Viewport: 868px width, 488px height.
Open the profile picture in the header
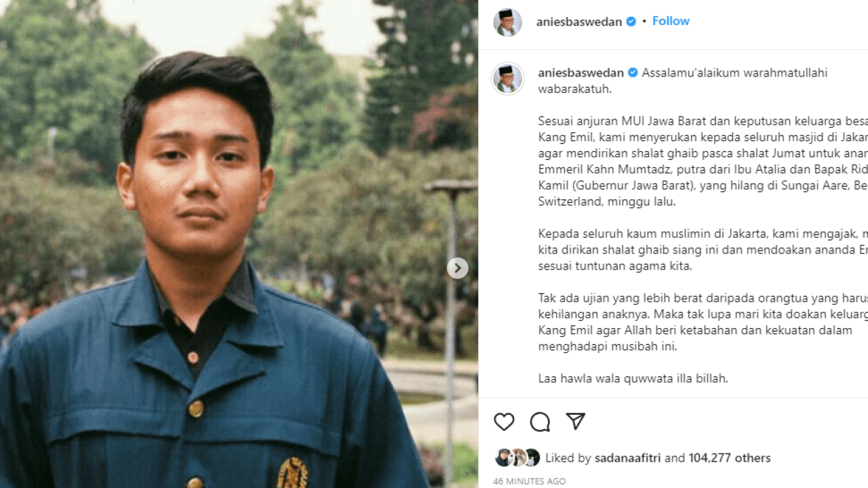point(507,22)
